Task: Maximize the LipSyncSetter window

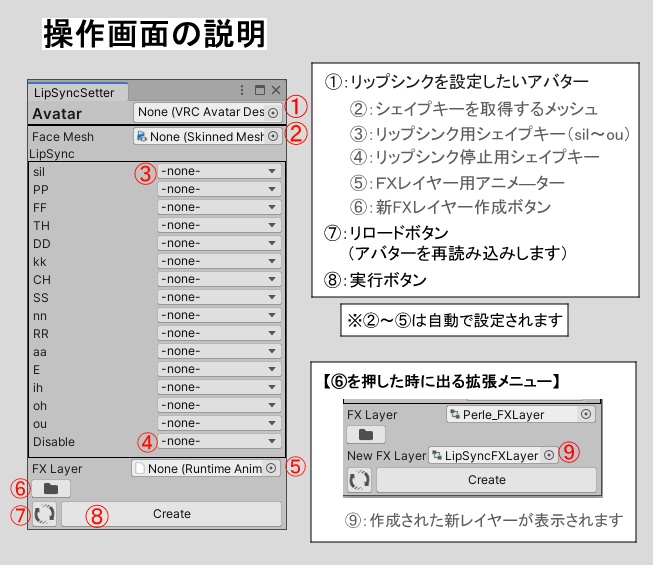Action: point(260,90)
